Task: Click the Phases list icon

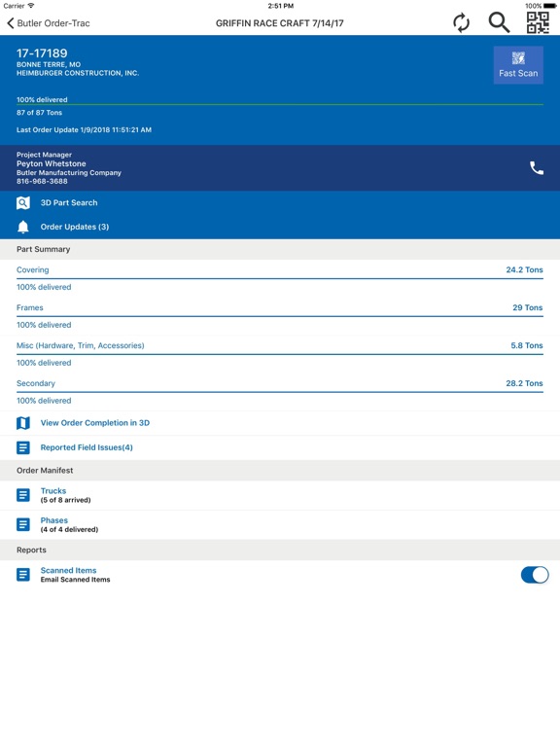Action: pos(23,524)
